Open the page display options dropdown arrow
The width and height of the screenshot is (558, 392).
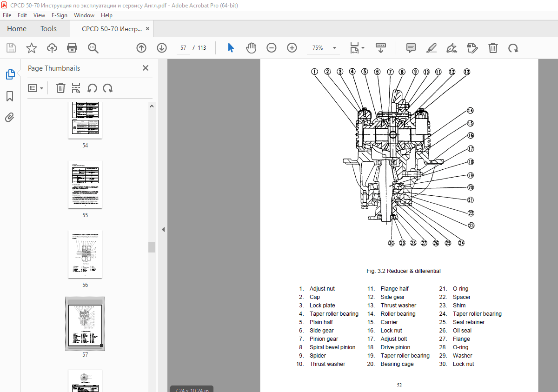(363, 47)
